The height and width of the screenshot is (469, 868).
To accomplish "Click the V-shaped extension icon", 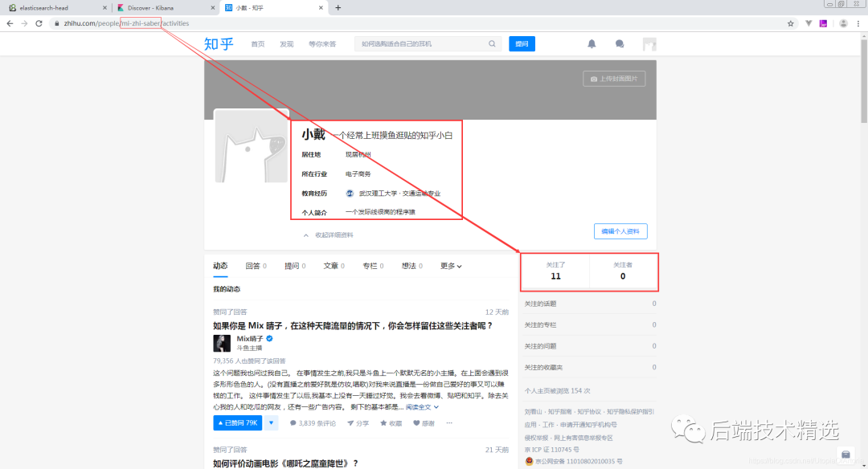I will click(x=809, y=23).
